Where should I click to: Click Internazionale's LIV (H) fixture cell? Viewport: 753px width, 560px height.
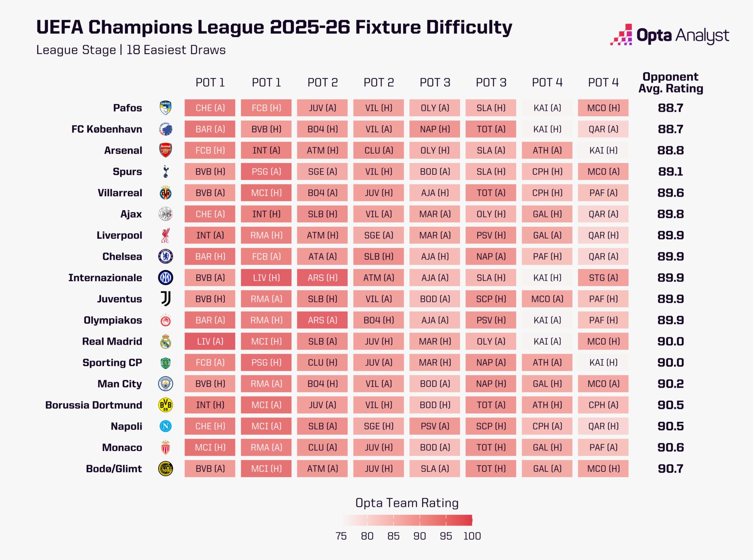click(266, 278)
